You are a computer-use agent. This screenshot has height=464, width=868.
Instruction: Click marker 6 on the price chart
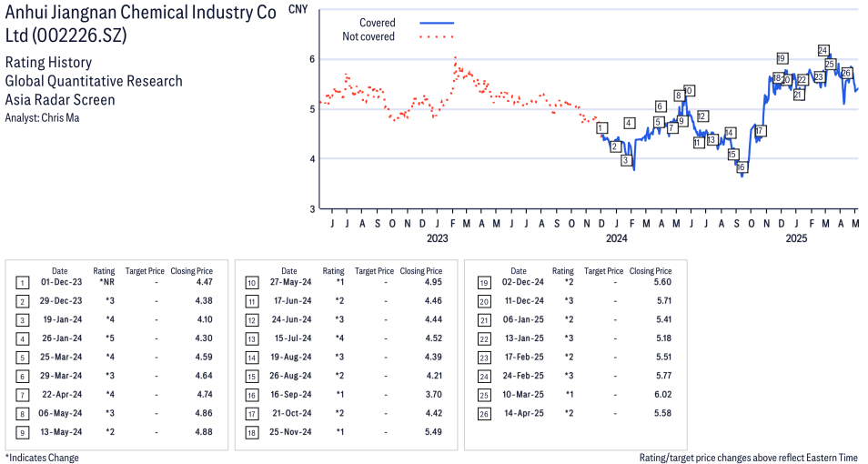[x=660, y=106]
